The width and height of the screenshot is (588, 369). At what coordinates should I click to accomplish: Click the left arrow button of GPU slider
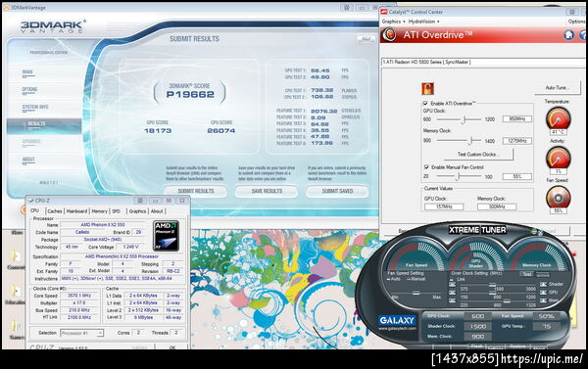point(452,293)
